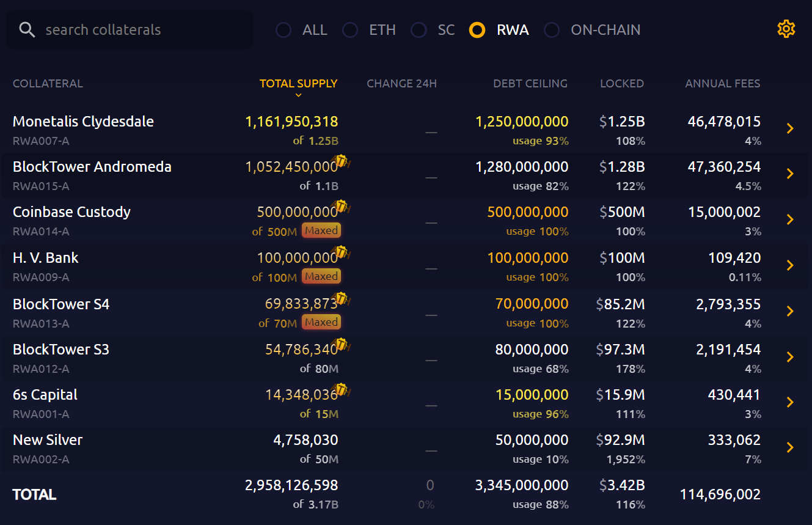Click the 109,420 annual fees value

coord(734,258)
